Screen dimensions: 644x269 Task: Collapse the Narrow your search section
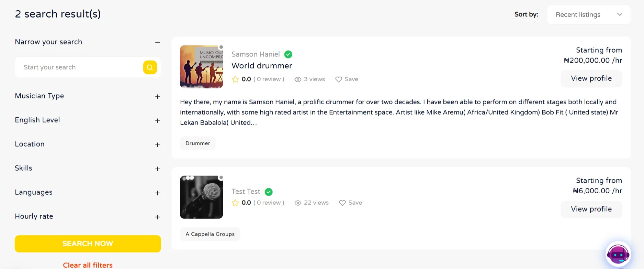(x=157, y=42)
